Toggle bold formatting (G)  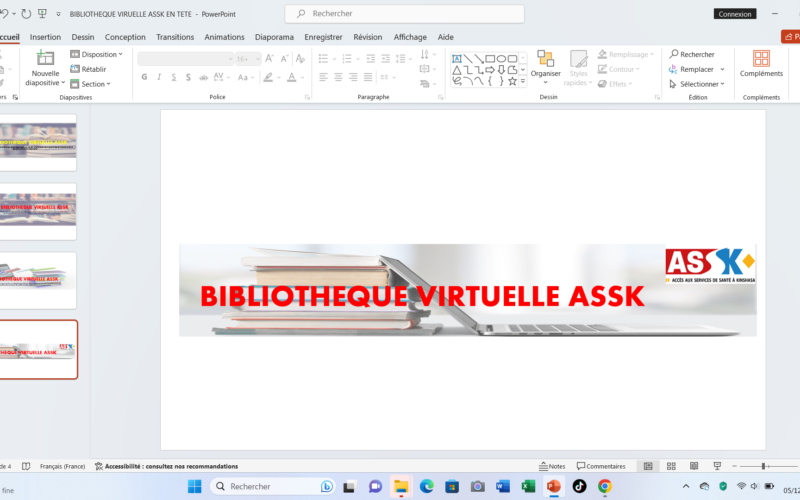(x=144, y=77)
